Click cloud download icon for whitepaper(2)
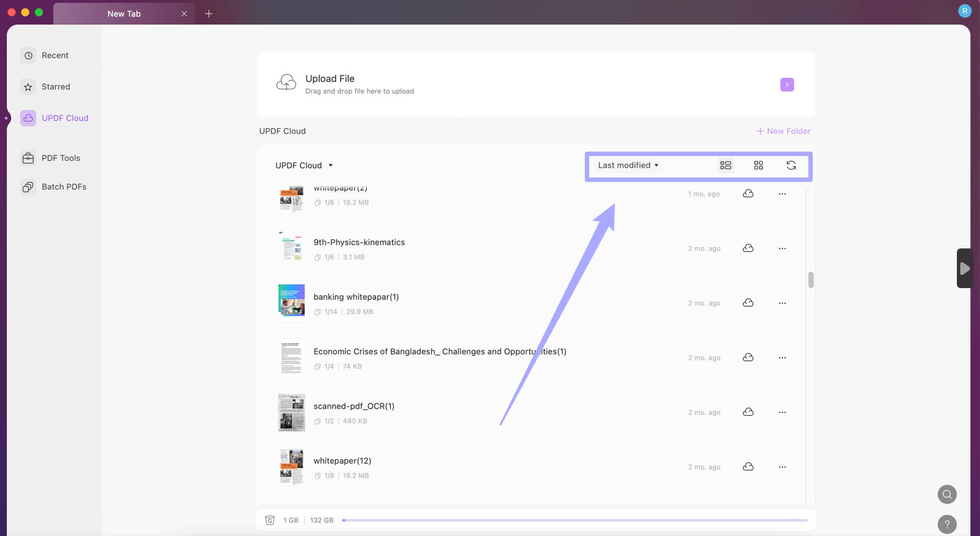 click(748, 193)
